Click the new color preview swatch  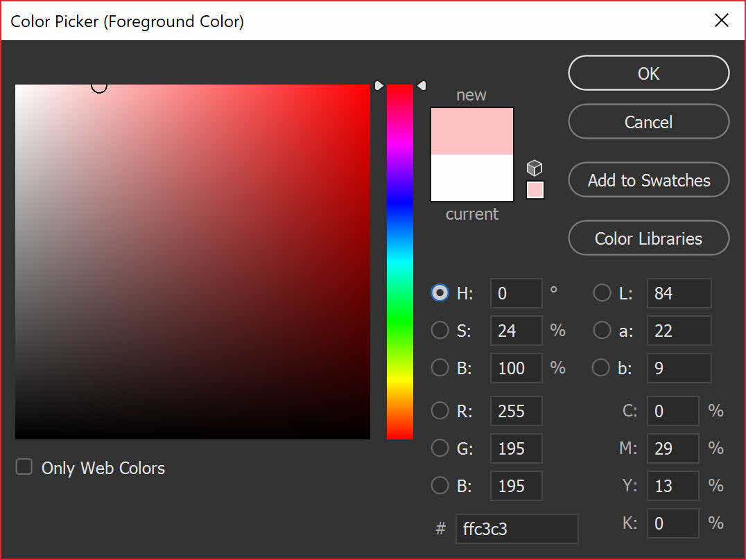[471, 130]
